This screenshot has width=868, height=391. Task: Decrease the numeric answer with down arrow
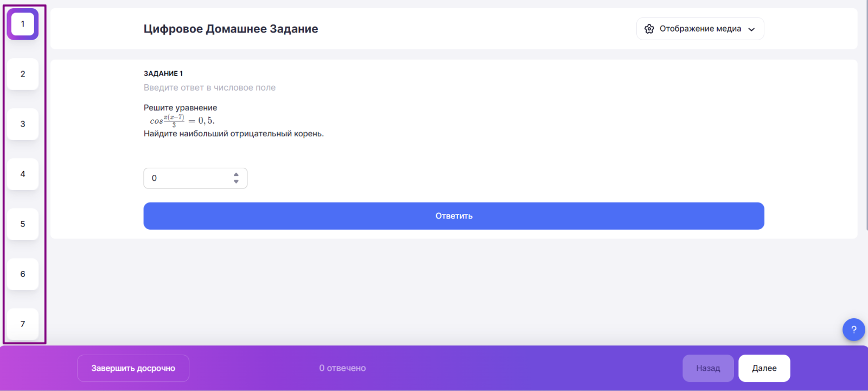coord(236,181)
